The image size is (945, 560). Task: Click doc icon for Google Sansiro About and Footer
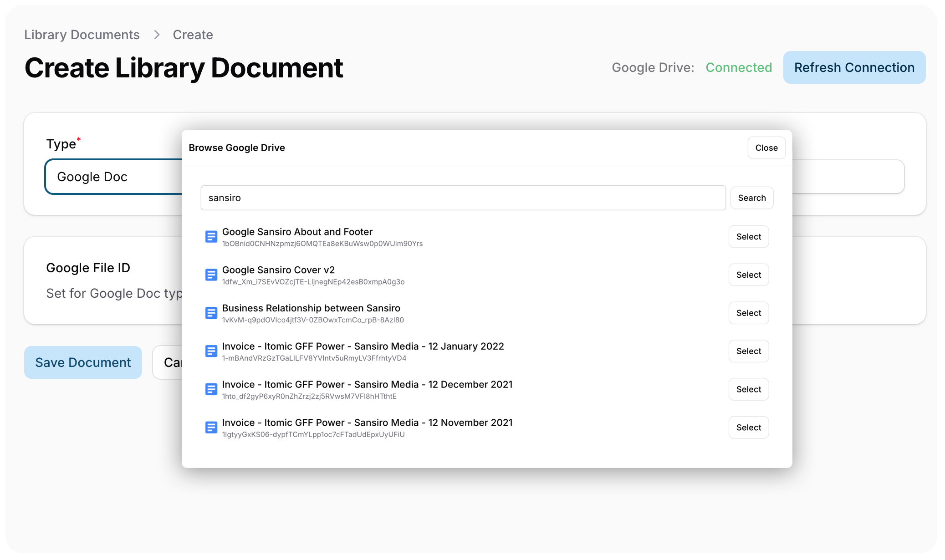[211, 237]
